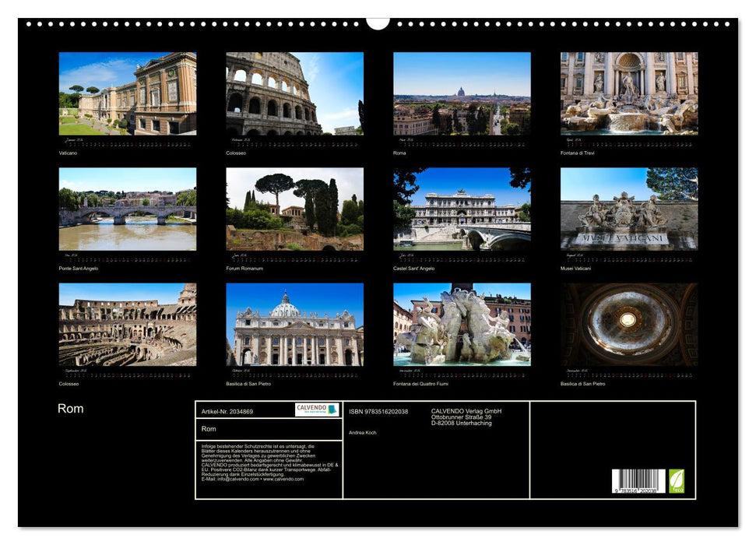Open the Castel Sant' Angelo preview
The width and height of the screenshot is (756, 545).
pos(456,212)
